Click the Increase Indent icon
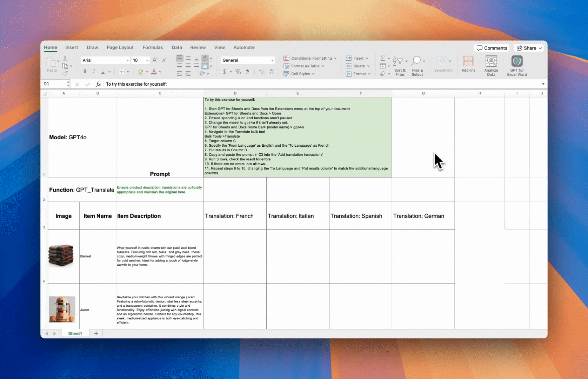 [188, 74]
